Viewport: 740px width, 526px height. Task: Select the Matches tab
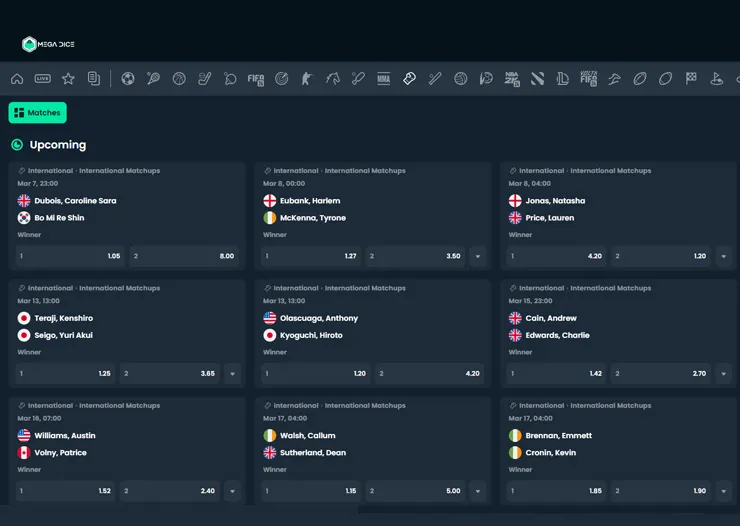click(x=38, y=113)
